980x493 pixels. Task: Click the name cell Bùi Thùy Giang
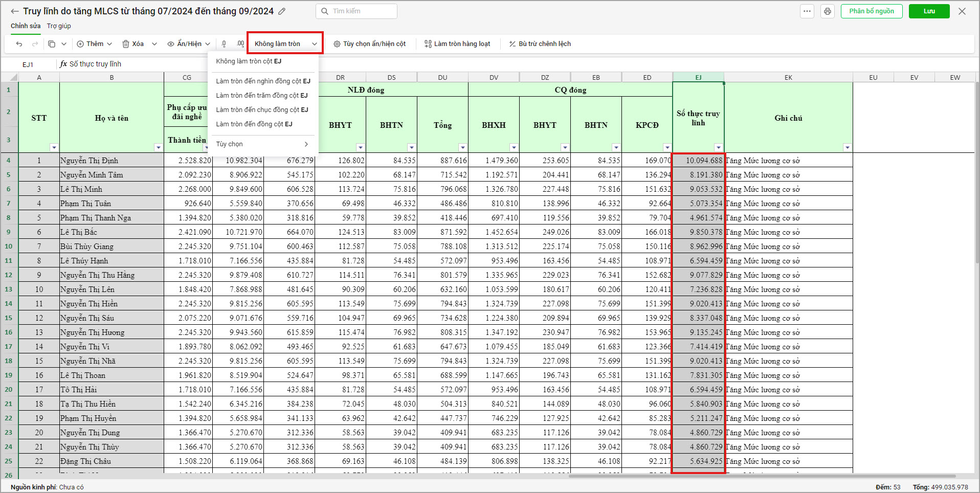pyautogui.click(x=112, y=246)
